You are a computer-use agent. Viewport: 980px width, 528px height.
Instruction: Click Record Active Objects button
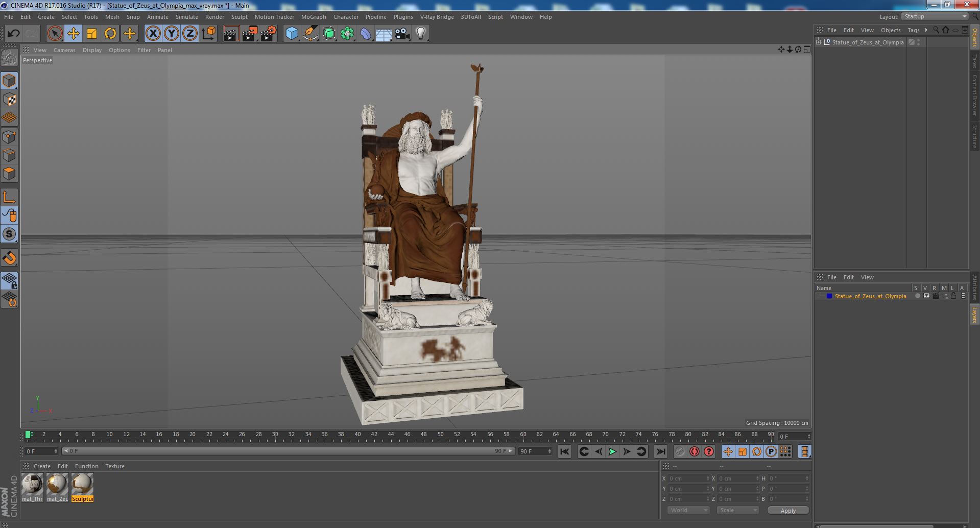click(x=680, y=451)
